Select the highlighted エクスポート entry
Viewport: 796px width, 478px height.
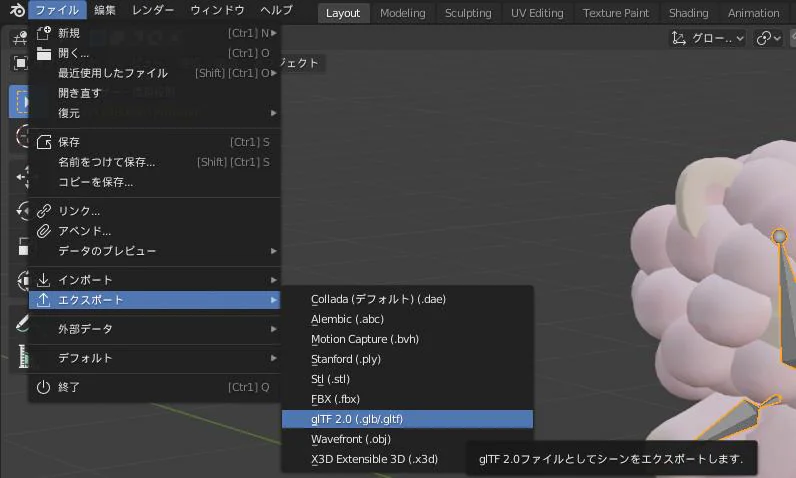155,300
